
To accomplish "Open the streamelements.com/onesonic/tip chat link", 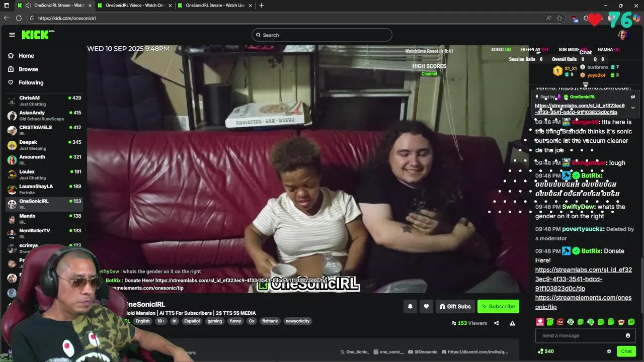I will coord(583,302).
